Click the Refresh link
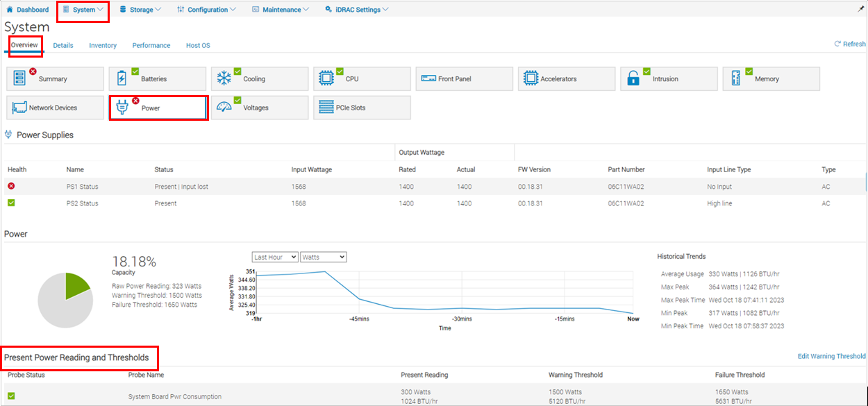The width and height of the screenshot is (868, 406). [x=850, y=44]
